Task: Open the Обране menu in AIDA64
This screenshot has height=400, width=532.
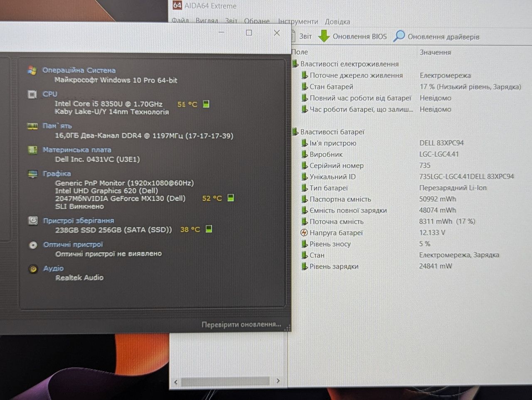Action: click(257, 21)
